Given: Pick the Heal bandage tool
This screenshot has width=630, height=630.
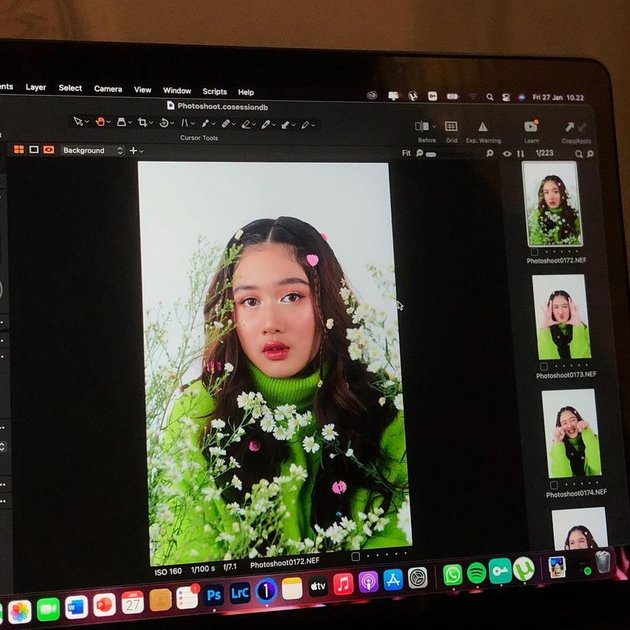Looking at the screenshot, I should pos(225,124).
